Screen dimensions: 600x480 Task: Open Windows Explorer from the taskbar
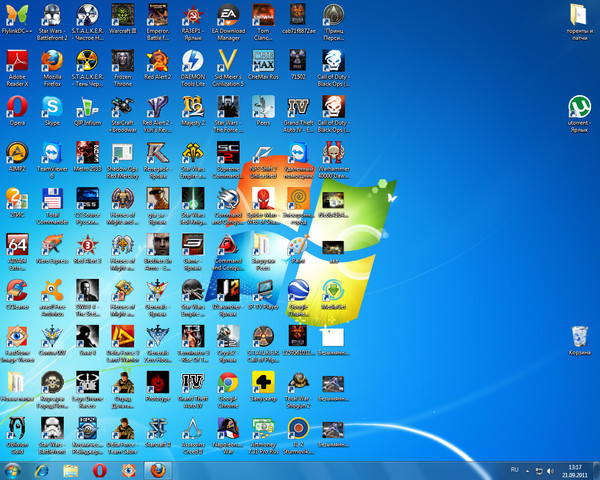click(70, 471)
